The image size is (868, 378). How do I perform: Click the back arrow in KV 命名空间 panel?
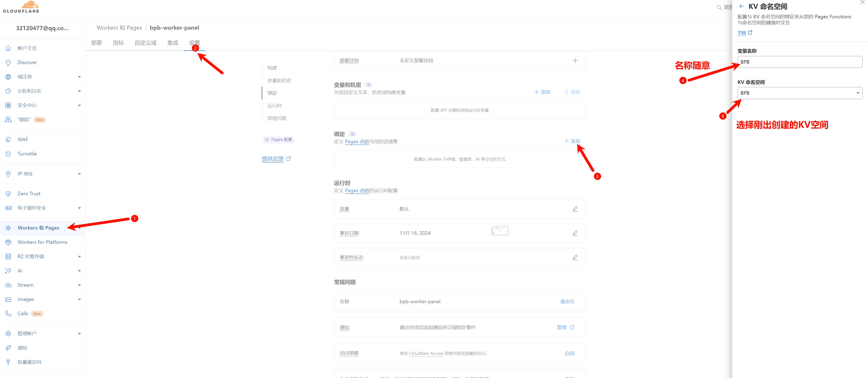click(x=741, y=6)
